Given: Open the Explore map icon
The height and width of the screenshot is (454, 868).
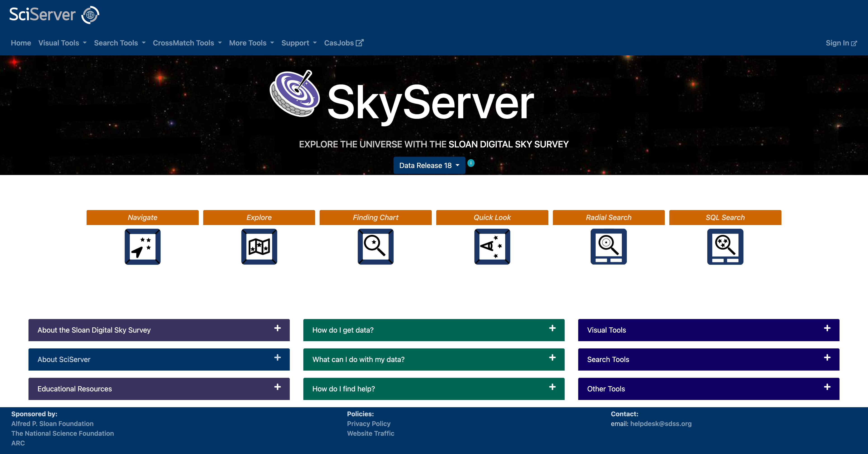Looking at the screenshot, I should 259,247.
